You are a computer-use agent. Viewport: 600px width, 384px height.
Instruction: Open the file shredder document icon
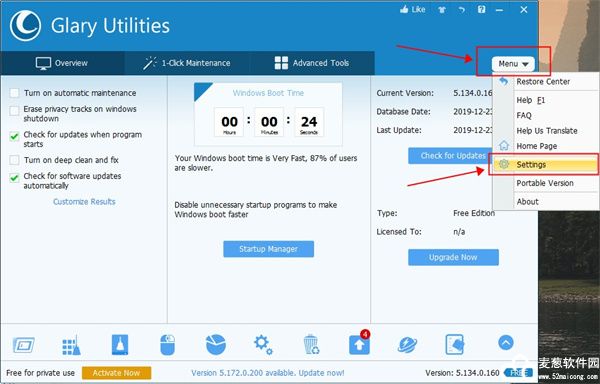pyautogui.click(x=455, y=345)
